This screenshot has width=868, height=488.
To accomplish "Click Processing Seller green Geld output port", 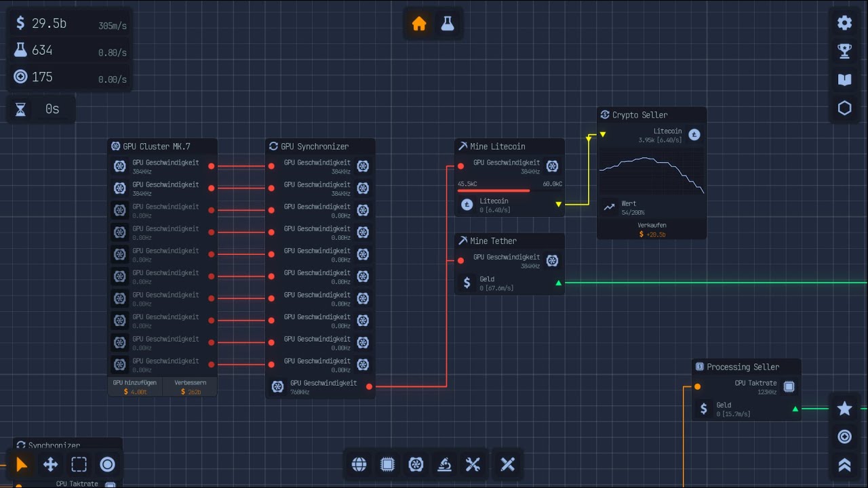I will [795, 409].
